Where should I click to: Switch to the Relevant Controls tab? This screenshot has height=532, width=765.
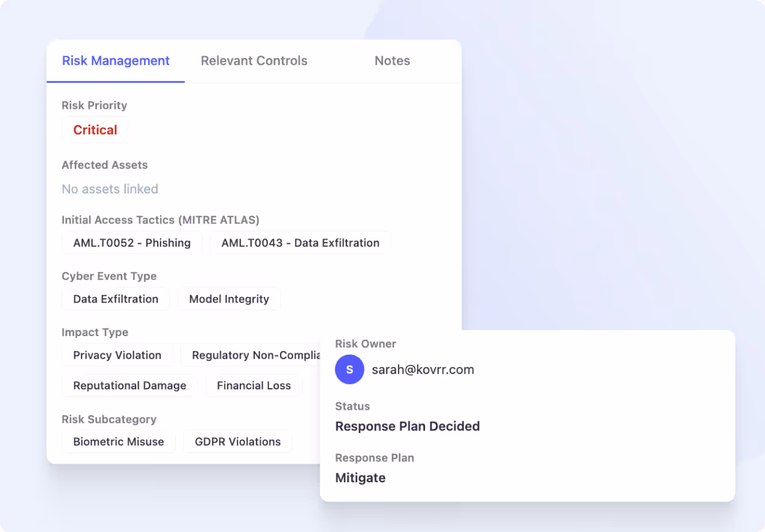pyautogui.click(x=254, y=61)
